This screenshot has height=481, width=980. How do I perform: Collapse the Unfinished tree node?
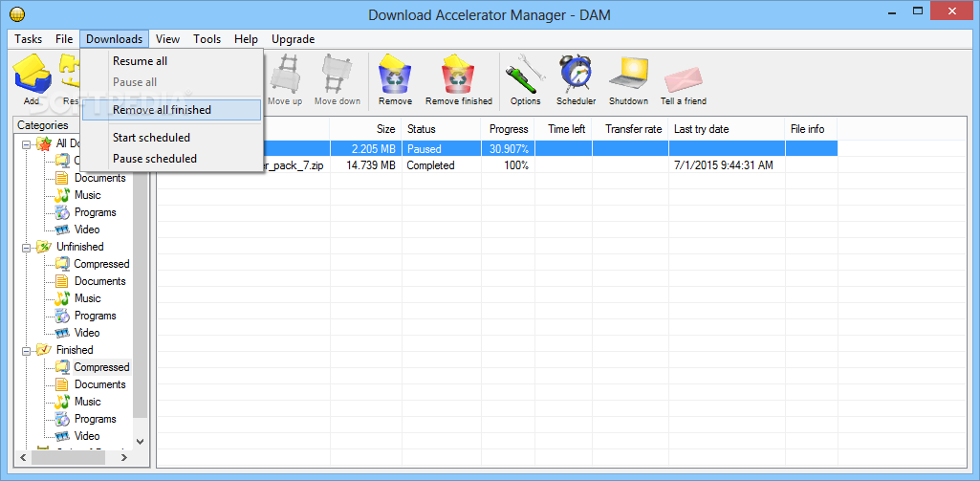(x=26, y=247)
